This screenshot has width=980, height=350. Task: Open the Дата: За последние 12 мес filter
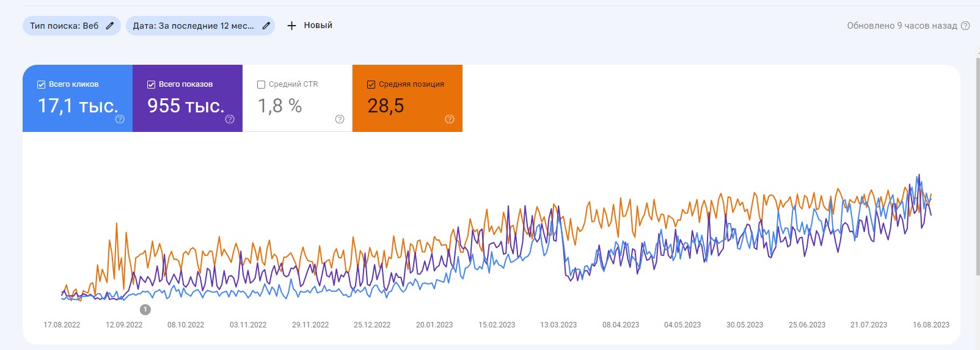pos(193,26)
